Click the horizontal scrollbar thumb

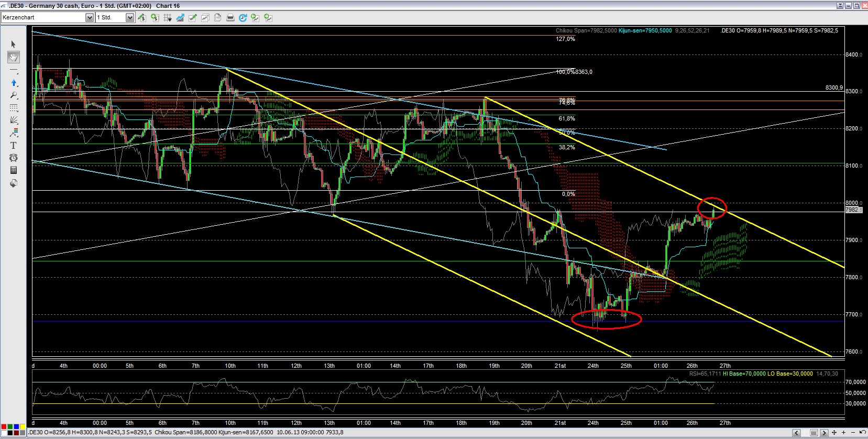coord(814,433)
